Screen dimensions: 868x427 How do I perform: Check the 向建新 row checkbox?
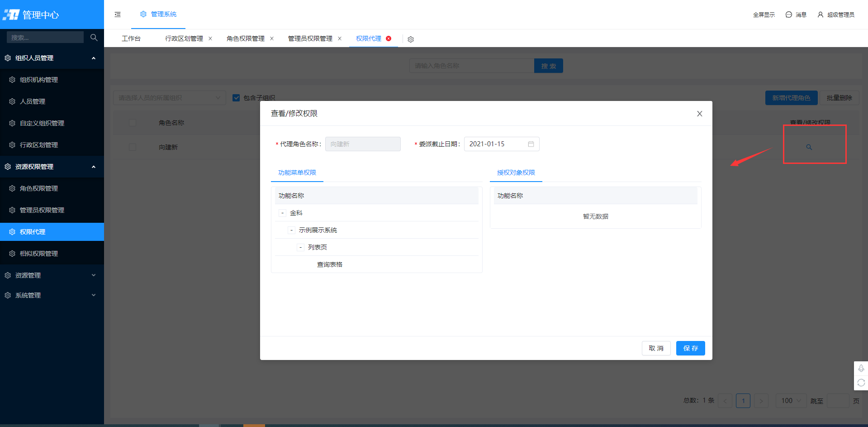pyautogui.click(x=133, y=147)
